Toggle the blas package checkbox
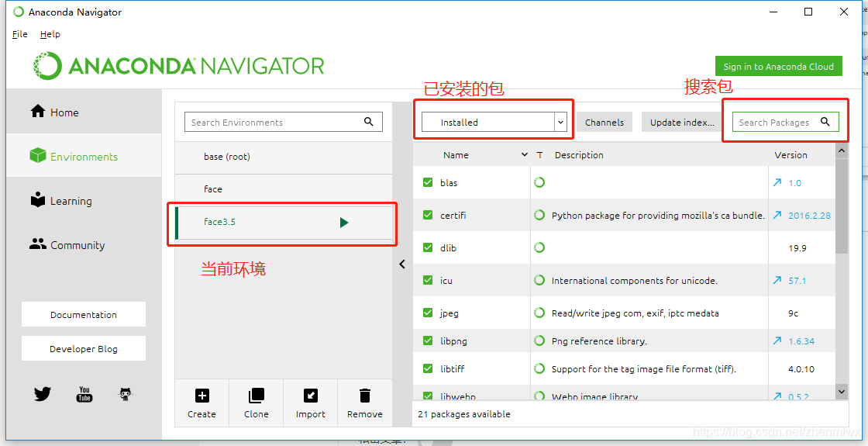This screenshot has height=446, width=868. (427, 182)
